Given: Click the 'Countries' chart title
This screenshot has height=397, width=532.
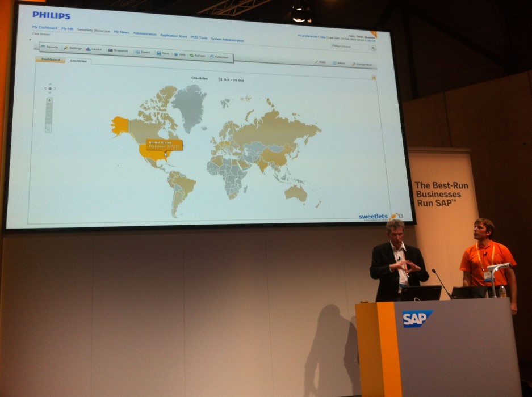Looking at the screenshot, I should pyautogui.click(x=199, y=78).
